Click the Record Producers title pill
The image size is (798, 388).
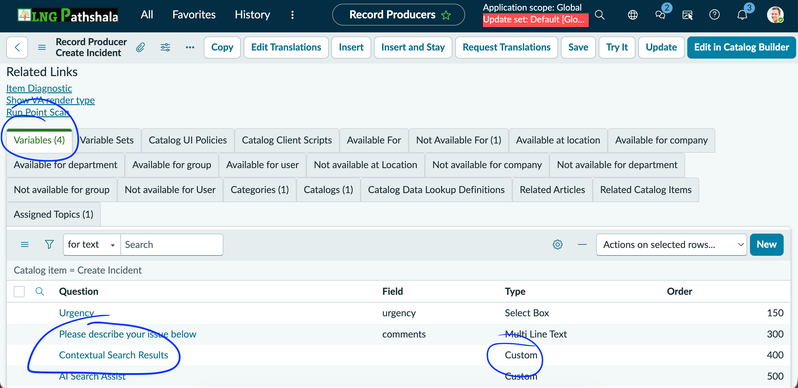398,15
